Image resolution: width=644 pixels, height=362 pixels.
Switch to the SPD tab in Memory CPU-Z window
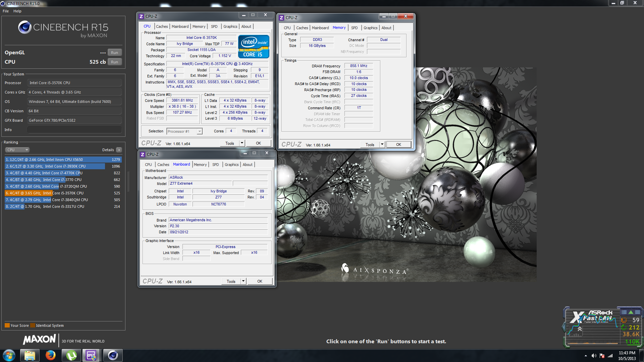click(354, 28)
